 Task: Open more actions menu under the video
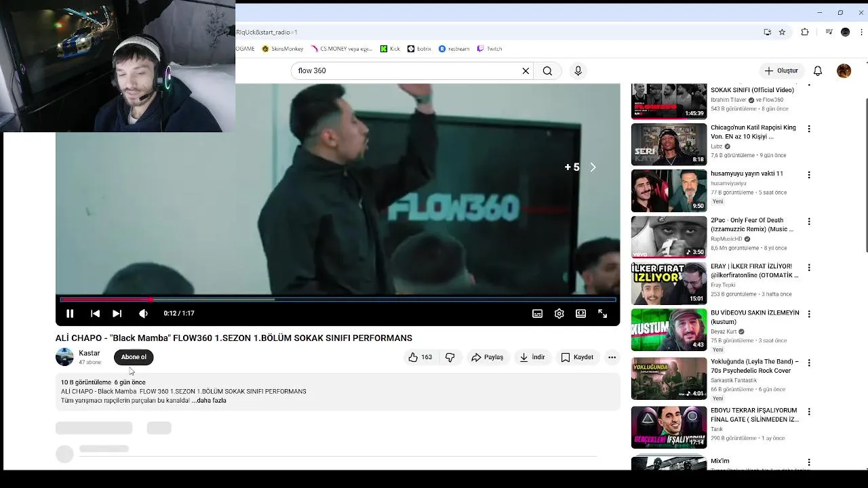(612, 357)
